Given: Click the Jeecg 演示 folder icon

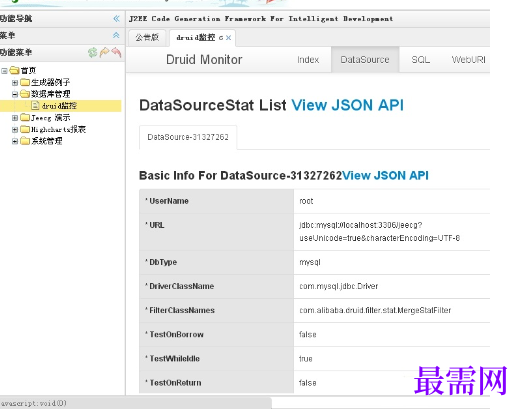Looking at the screenshot, I should [25, 117].
